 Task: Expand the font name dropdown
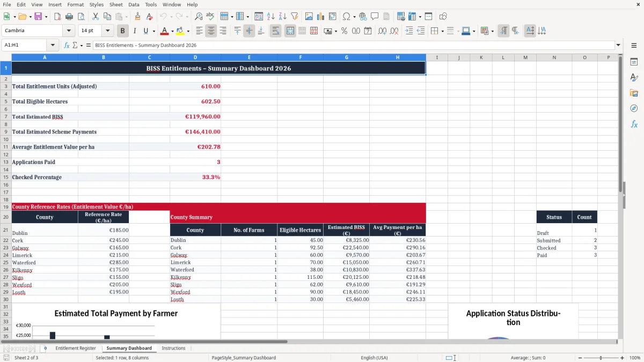[68, 31]
